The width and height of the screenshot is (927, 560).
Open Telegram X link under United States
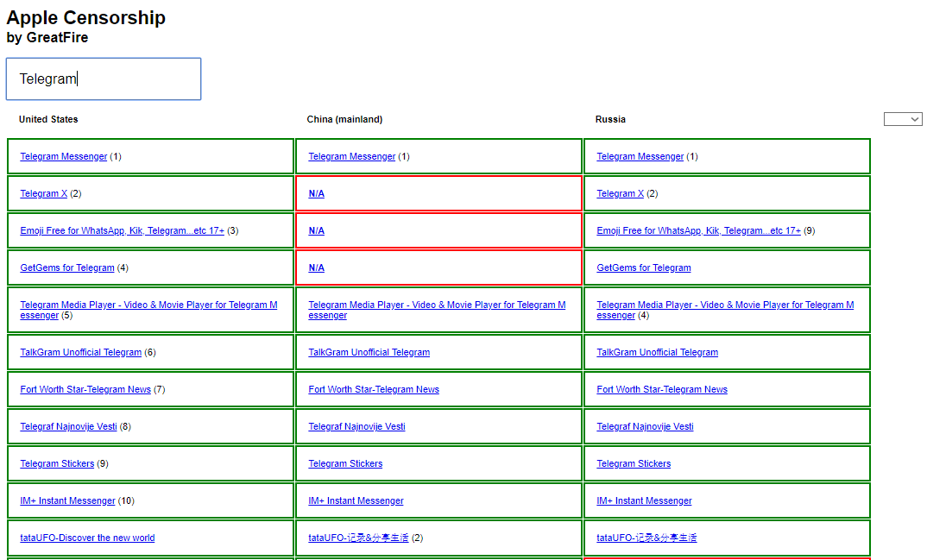coord(44,194)
